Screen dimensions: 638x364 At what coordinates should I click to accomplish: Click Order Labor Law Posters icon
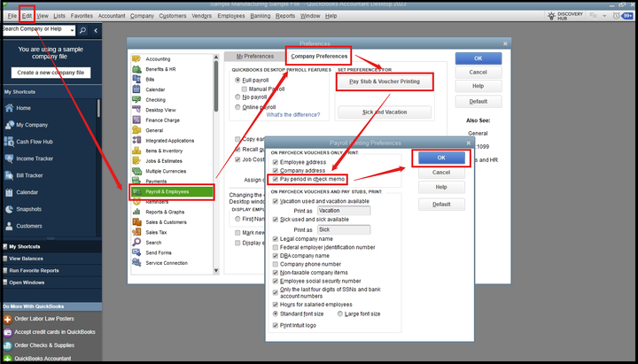(x=7, y=319)
